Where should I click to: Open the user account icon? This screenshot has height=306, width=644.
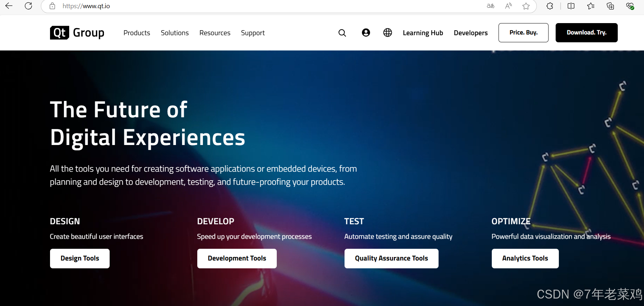point(366,33)
